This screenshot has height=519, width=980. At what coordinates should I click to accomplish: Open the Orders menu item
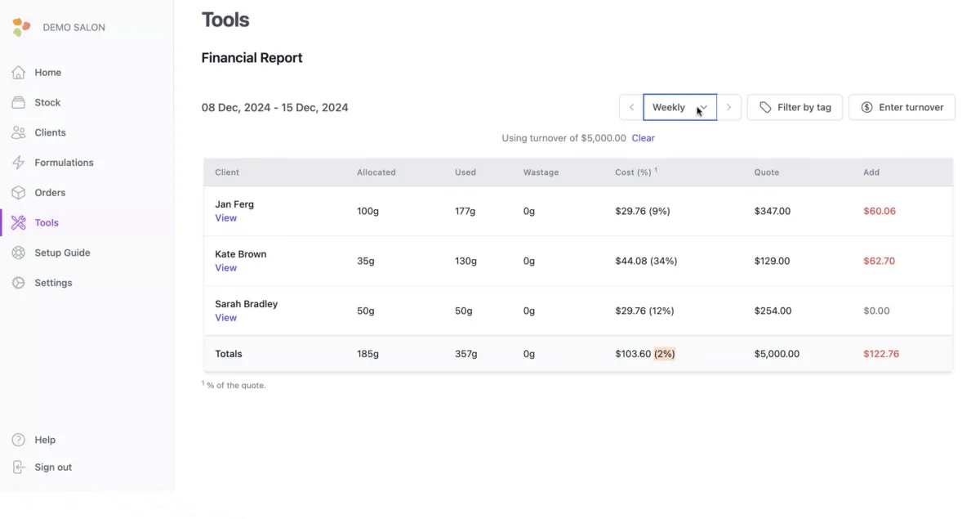pos(50,193)
